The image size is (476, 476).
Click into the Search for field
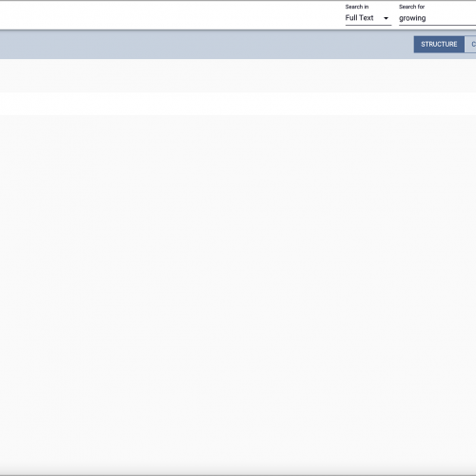[437, 18]
